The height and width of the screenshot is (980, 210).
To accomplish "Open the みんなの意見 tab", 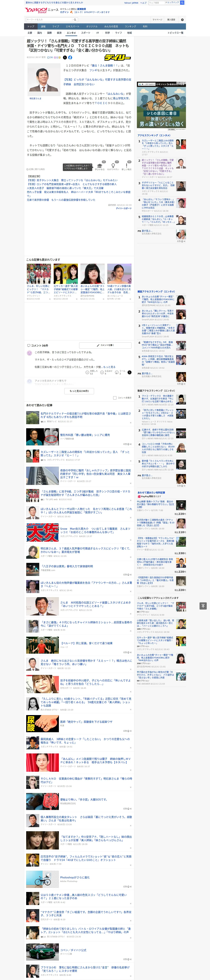I will point(111,26).
